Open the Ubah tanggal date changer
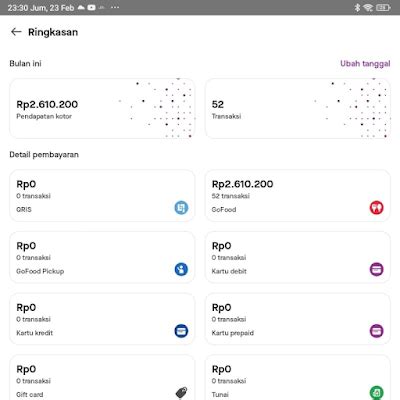 coord(365,64)
